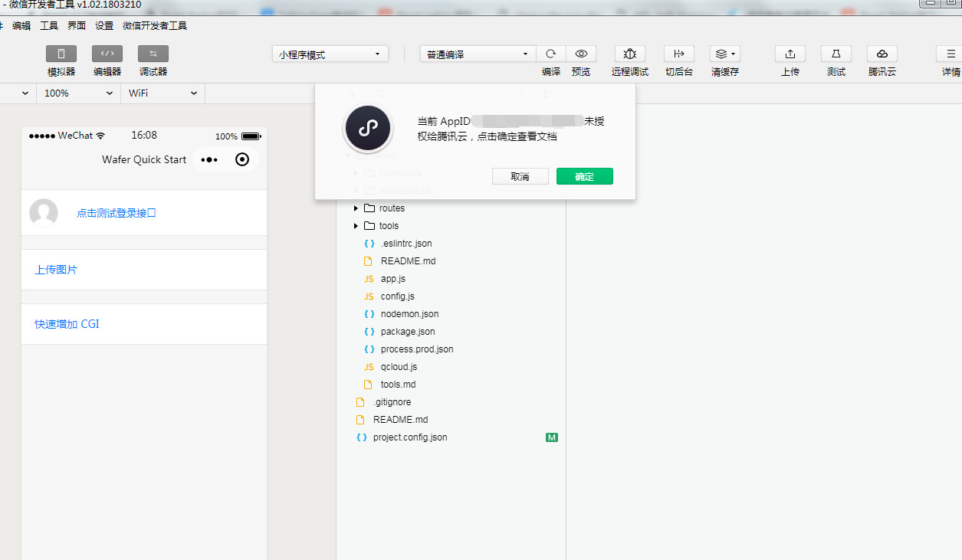
Task: Open qcloud.js file
Action: point(399,367)
